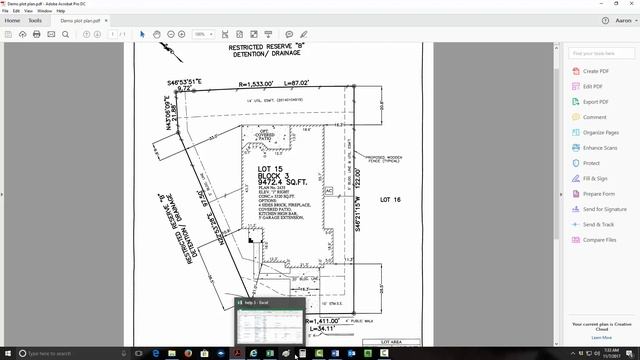This screenshot has height=360, width=640.
Task: Open the Aaron account dropdown
Action: [627, 20]
